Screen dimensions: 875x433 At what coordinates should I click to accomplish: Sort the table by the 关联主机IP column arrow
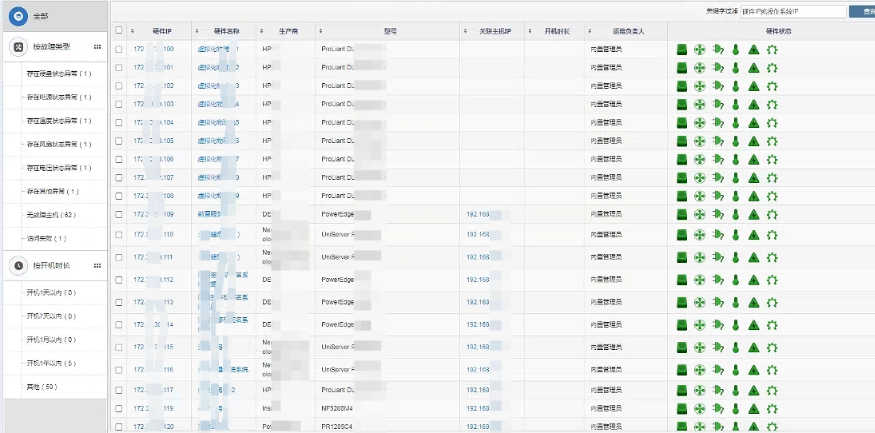[x=465, y=31]
